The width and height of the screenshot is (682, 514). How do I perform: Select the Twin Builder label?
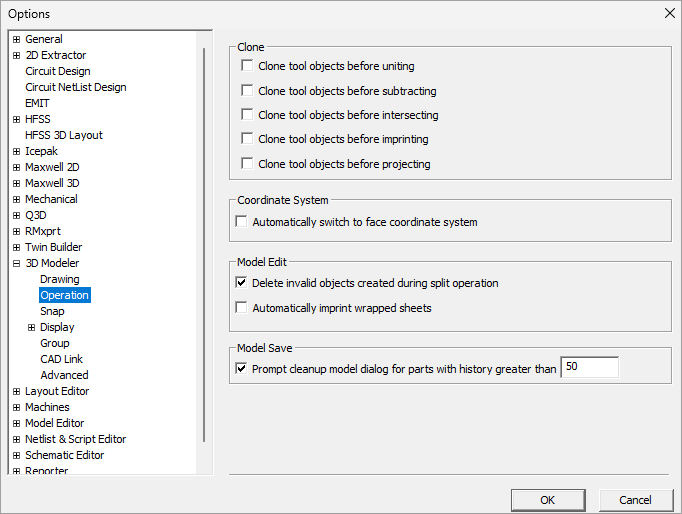pyautogui.click(x=53, y=247)
